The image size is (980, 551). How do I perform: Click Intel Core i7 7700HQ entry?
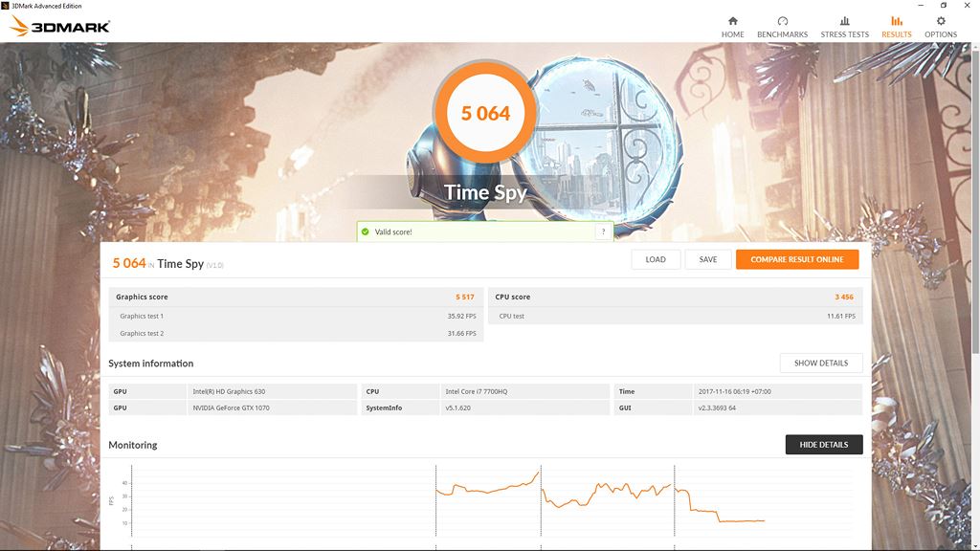click(477, 391)
